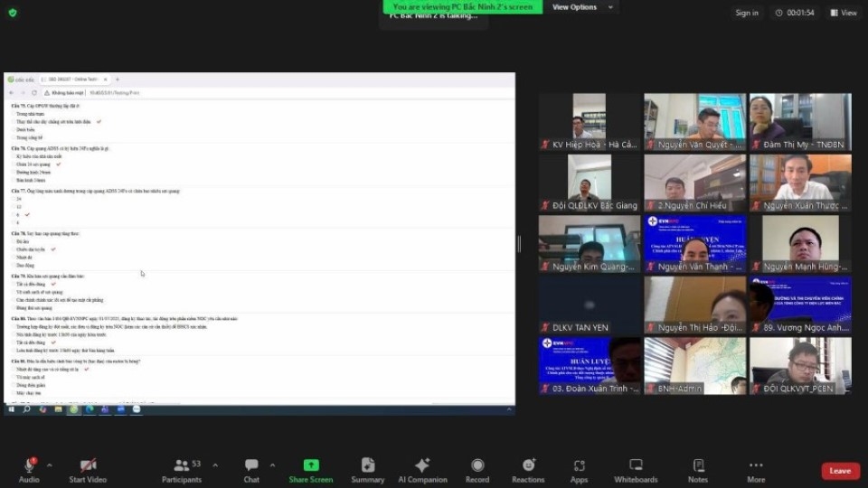
Task: Click the green encryption shield icon
Action: click(13, 13)
